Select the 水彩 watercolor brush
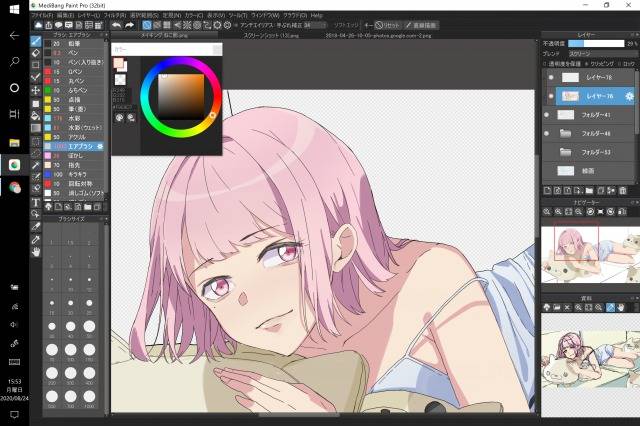 tap(74, 118)
